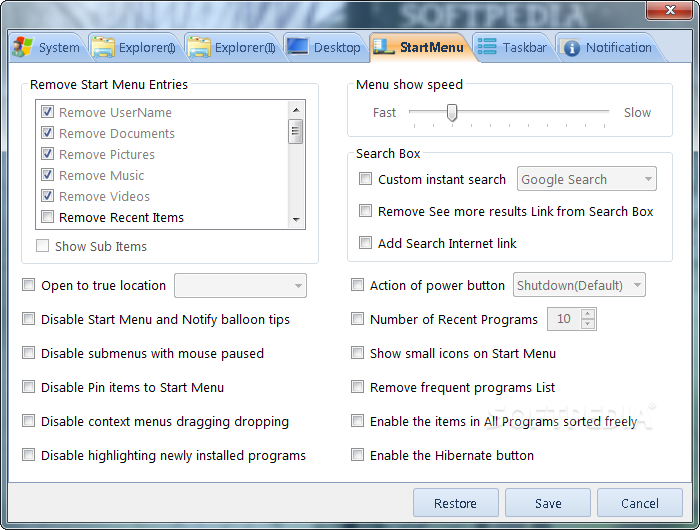
Task: Check Open to true location
Action: [x=29, y=285]
